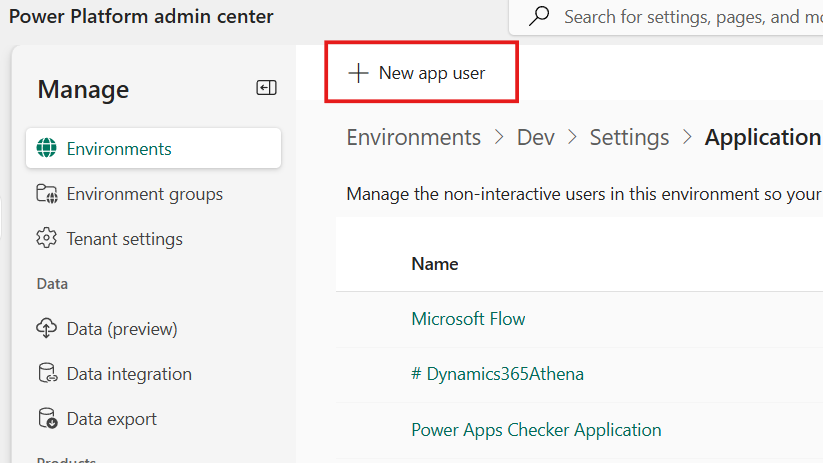Screen dimensions: 823x463
Task: Click the plus icon beside New app user
Action: 358,73
